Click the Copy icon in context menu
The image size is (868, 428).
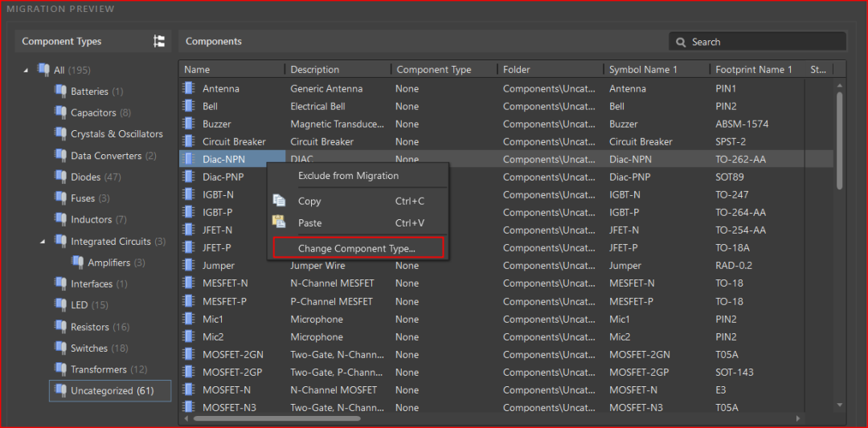pos(279,201)
